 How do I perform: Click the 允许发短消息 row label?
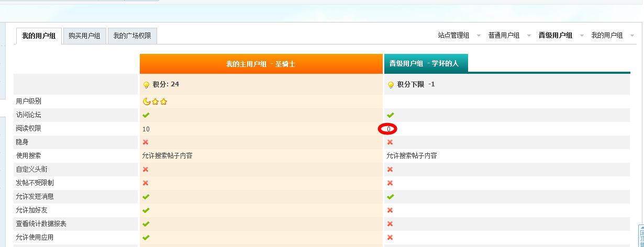coord(35,197)
